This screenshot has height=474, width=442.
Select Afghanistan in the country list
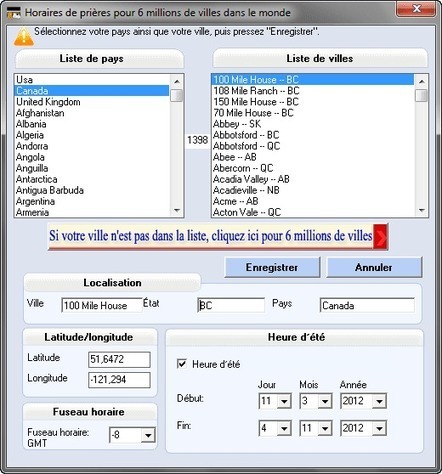pyautogui.click(x=92, y=113)
